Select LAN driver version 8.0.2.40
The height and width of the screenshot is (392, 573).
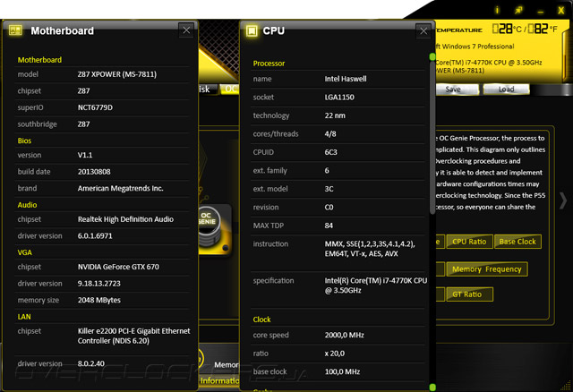(90, 363)
